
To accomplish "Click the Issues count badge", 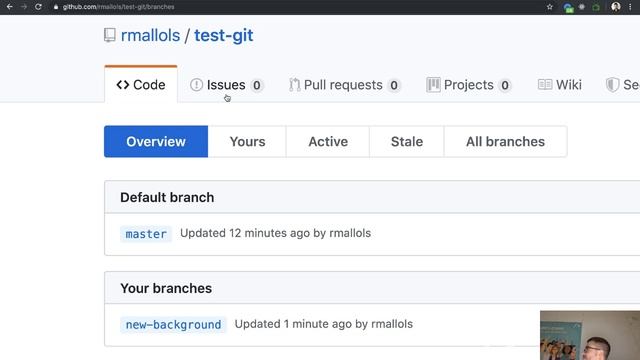I will 257,85.
